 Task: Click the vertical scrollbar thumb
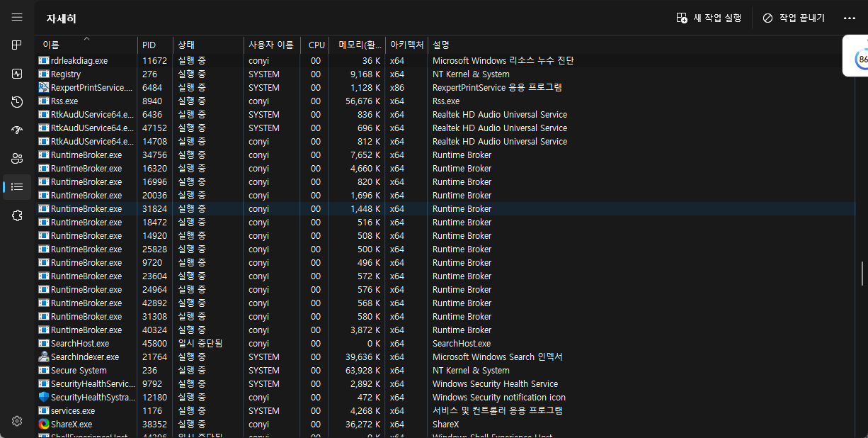[x=862, y=273]
